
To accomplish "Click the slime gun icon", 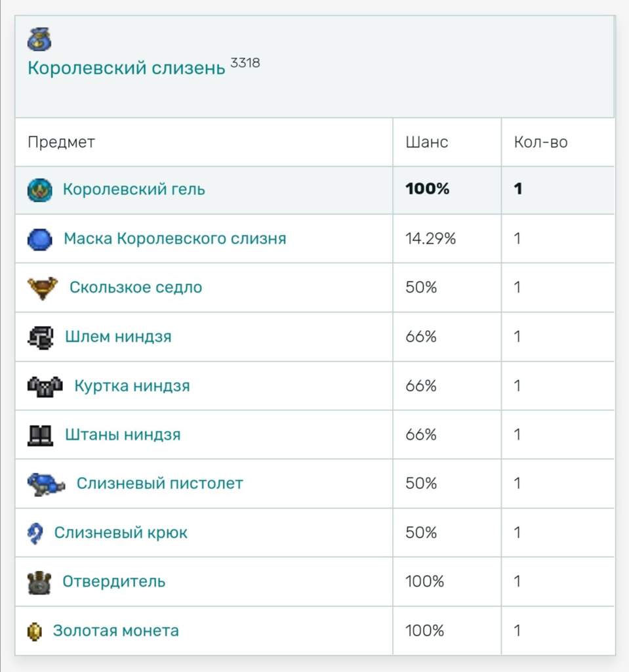I will coord(47,484).
